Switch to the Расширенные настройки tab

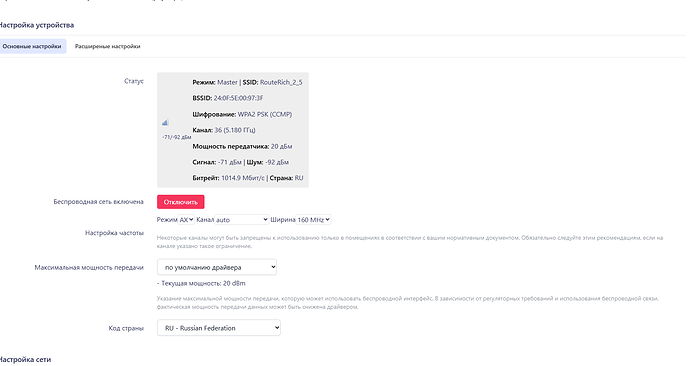tap(107, 46)
